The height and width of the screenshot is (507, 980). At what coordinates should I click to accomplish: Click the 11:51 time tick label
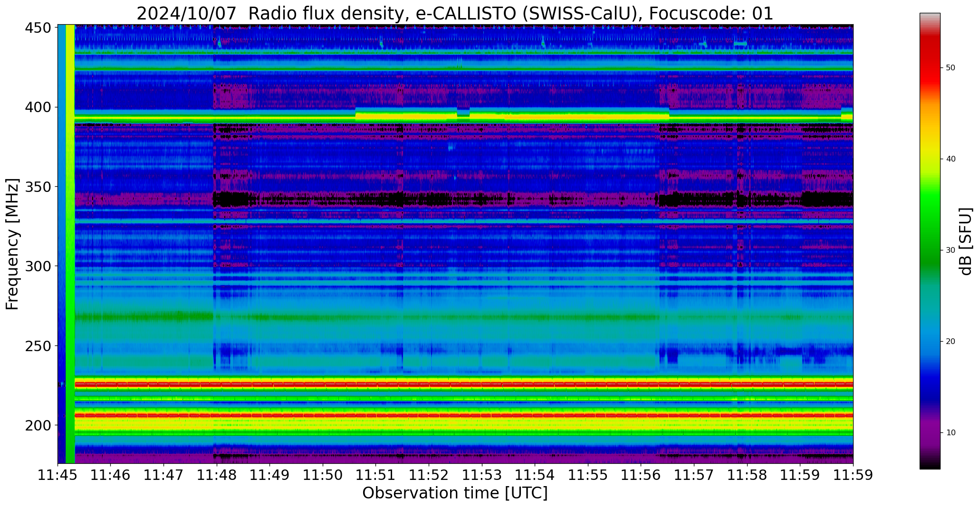(376, 475)
